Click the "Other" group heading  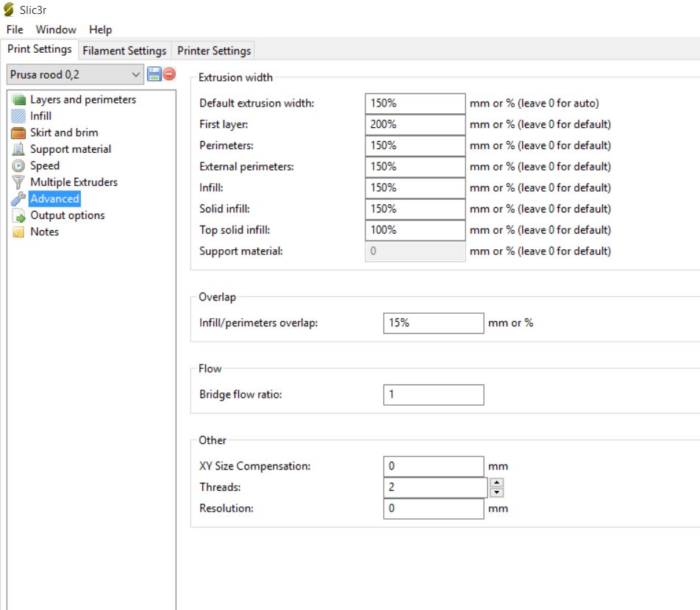tap(212, 440)
